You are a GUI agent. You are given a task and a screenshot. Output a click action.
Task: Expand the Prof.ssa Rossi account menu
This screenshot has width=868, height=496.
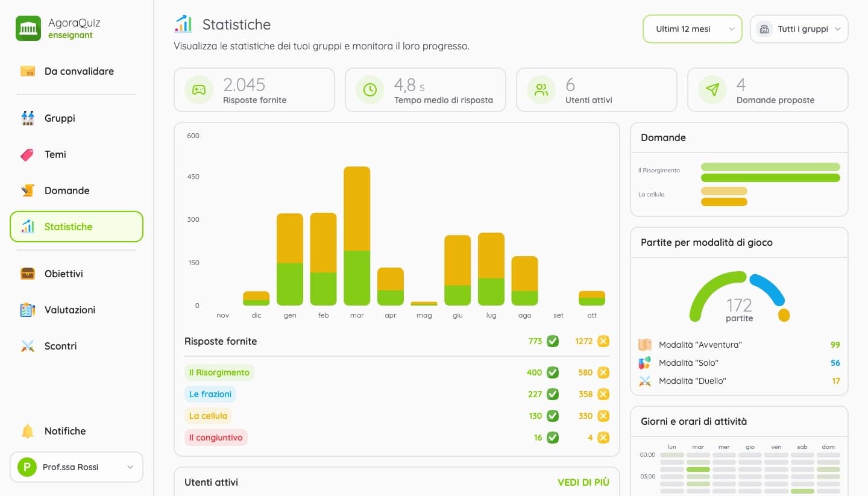point(77,467)
